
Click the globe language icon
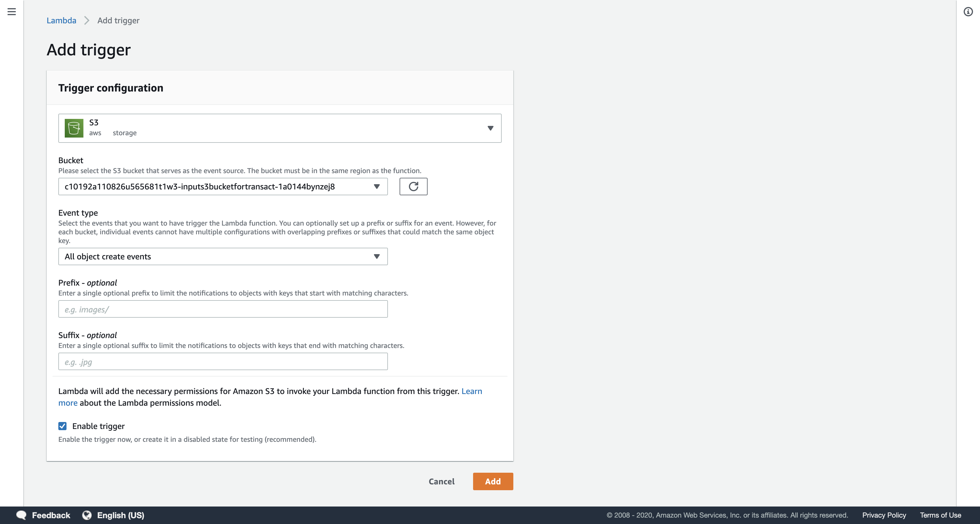tap(87, 515)
